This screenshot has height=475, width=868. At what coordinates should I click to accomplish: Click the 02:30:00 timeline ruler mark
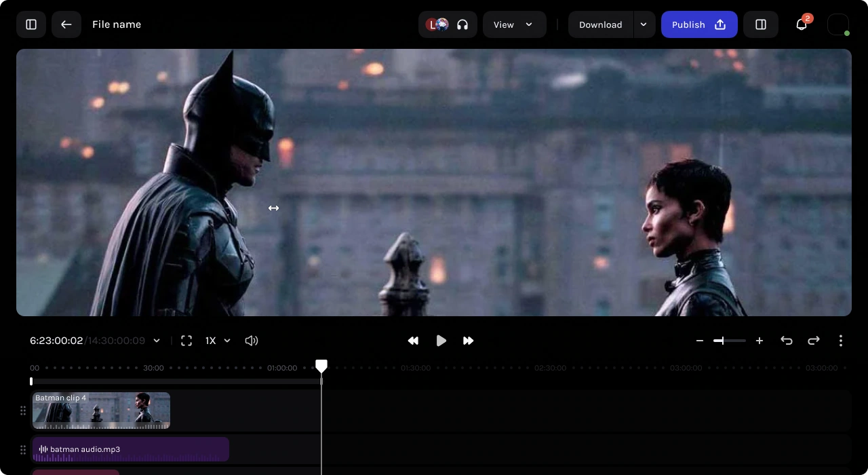(550, 368)
